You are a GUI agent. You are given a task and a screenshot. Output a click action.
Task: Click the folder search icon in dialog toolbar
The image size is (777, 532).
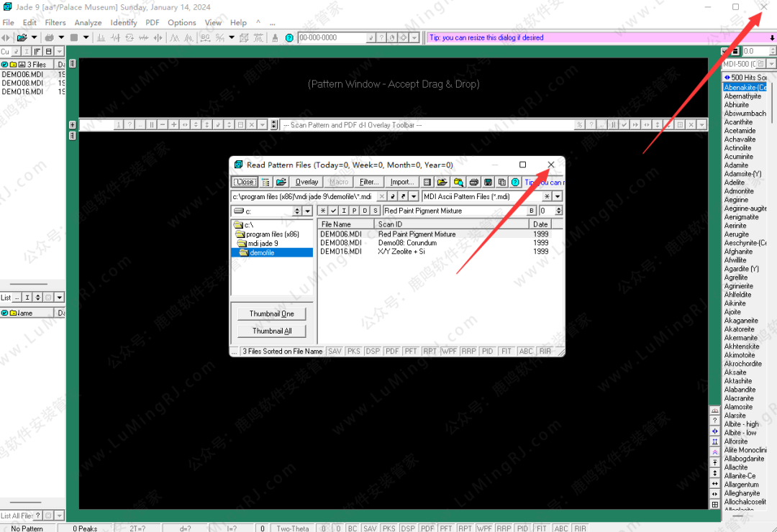coord(458,183)
